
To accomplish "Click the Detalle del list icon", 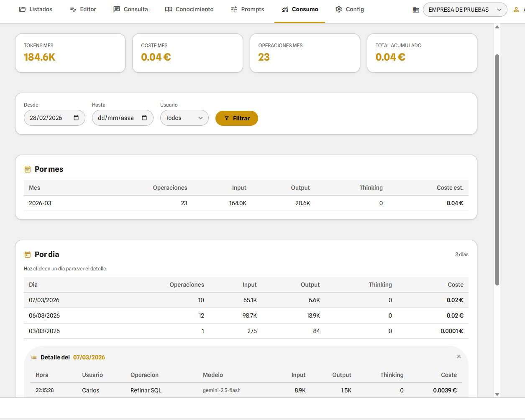I will click(x=34, y=357).
